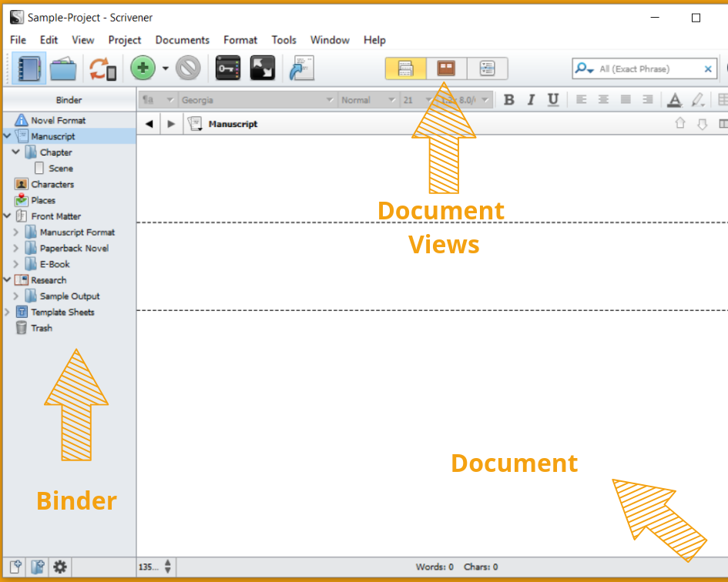Open the search options magnifier dropdown
This screenshot has width=728, height=582.
[584, 69]
